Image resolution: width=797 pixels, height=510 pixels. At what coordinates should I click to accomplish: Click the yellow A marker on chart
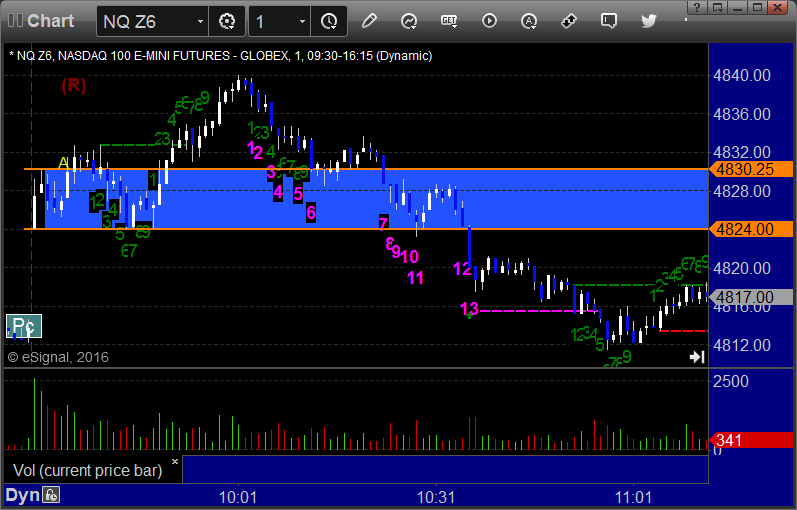[x=63, y=163]
